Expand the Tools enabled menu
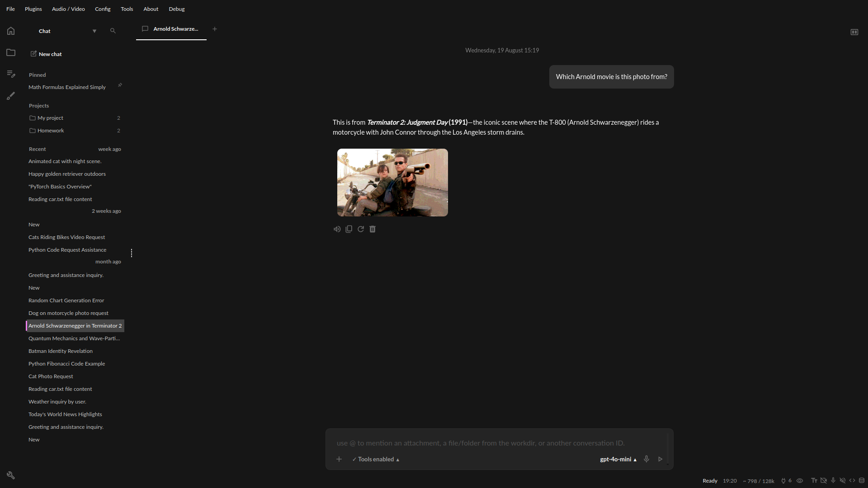868x488 pixels. click(x=376, y=459)
